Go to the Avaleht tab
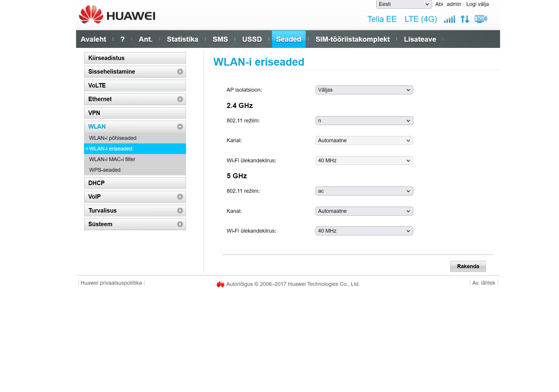Viewport: 559px width, 392px height. click(93, 39)
